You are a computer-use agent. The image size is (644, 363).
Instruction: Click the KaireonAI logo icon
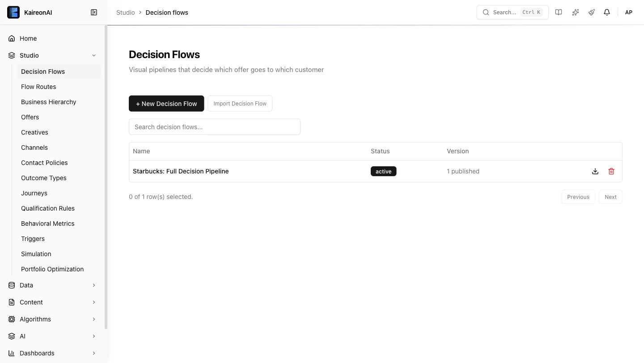13,12
